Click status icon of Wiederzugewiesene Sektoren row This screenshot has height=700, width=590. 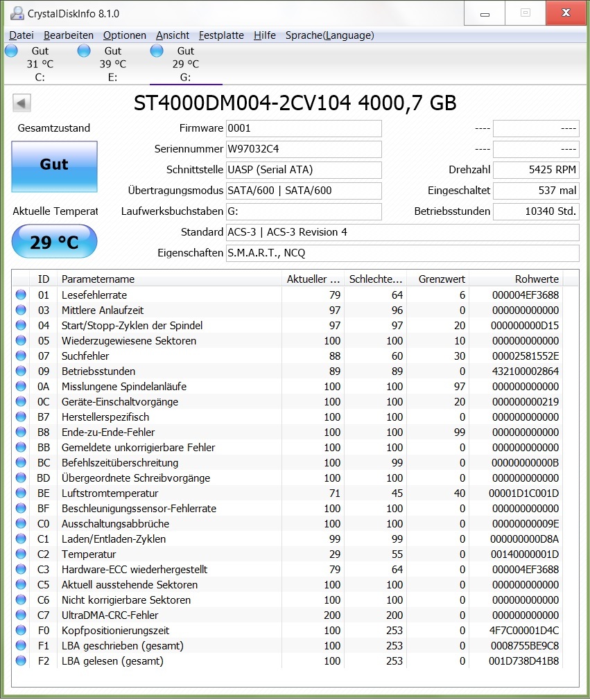coord(21,340)
